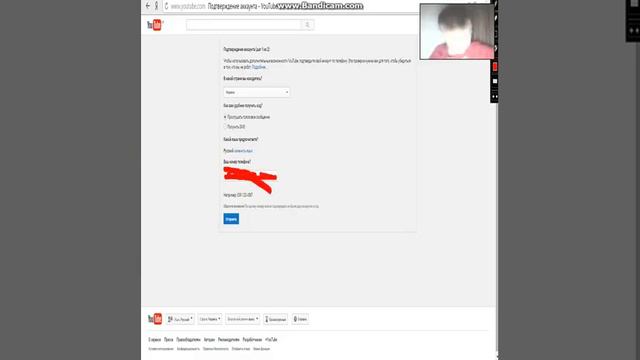Open the footer help button
Screen dimensions: 640x360
tap(300, 319)
